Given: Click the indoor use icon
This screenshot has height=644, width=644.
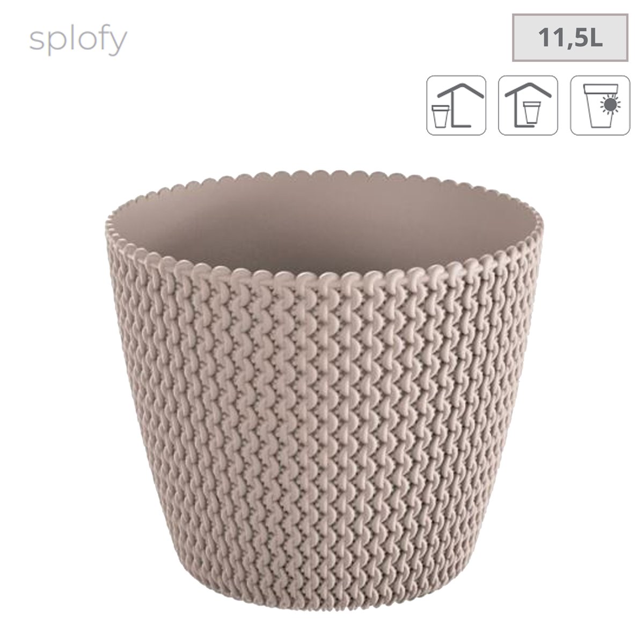Looking at the screenshot, I should click(528, 105).
